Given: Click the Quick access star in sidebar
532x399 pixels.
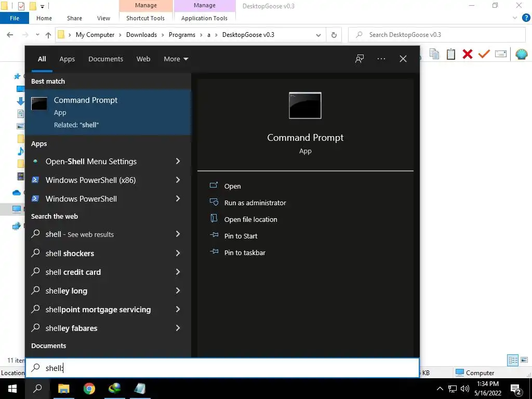Looking at the screenshot, I should pyautogui.click(x=17, y=76).
